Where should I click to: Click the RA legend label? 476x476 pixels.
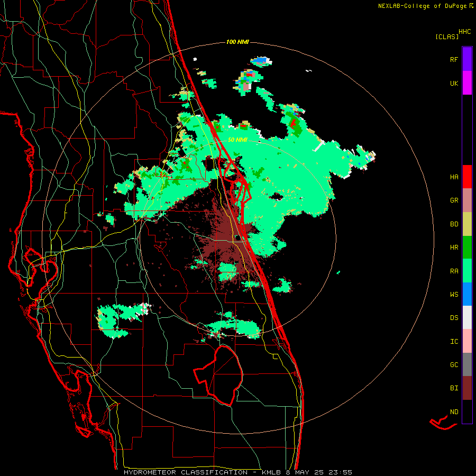(454, 271)
